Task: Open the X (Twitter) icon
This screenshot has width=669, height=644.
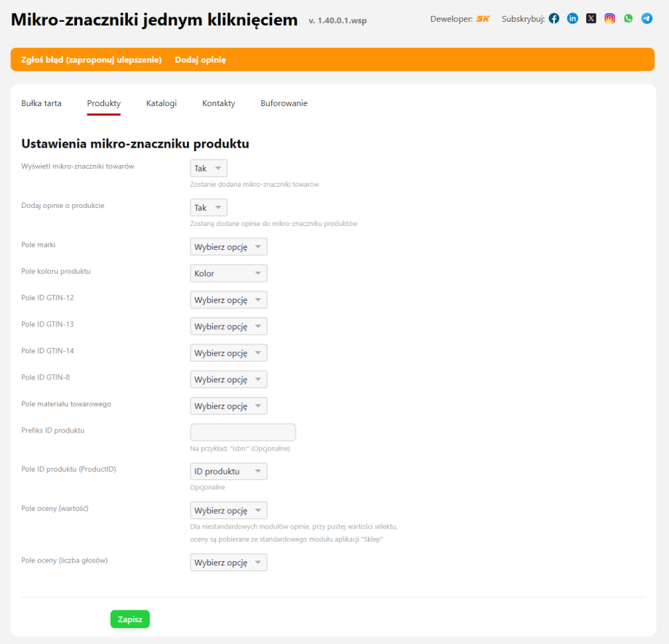Action: point(590,18)
